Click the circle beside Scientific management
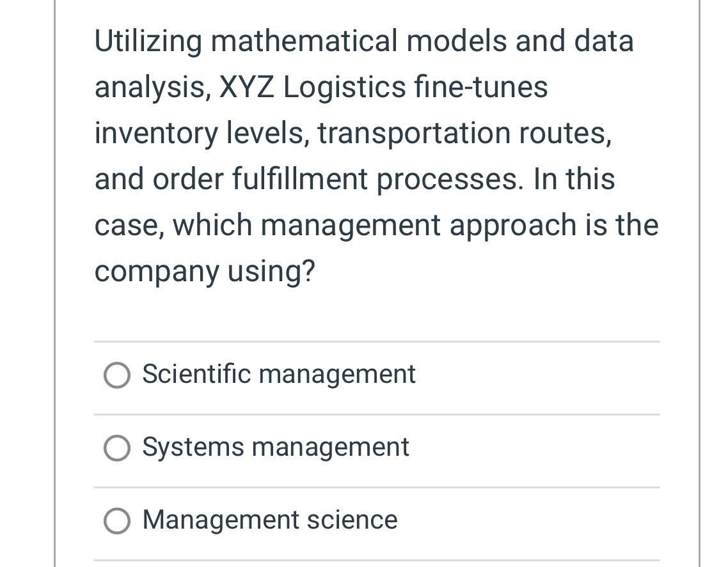 117,375
